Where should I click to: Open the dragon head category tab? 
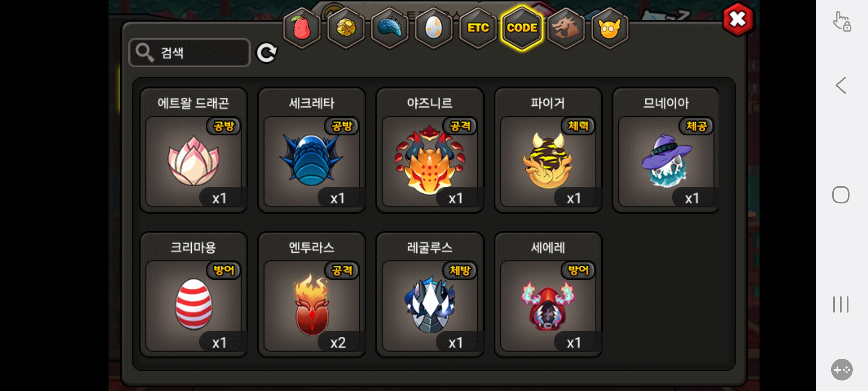tap(566, 28)
